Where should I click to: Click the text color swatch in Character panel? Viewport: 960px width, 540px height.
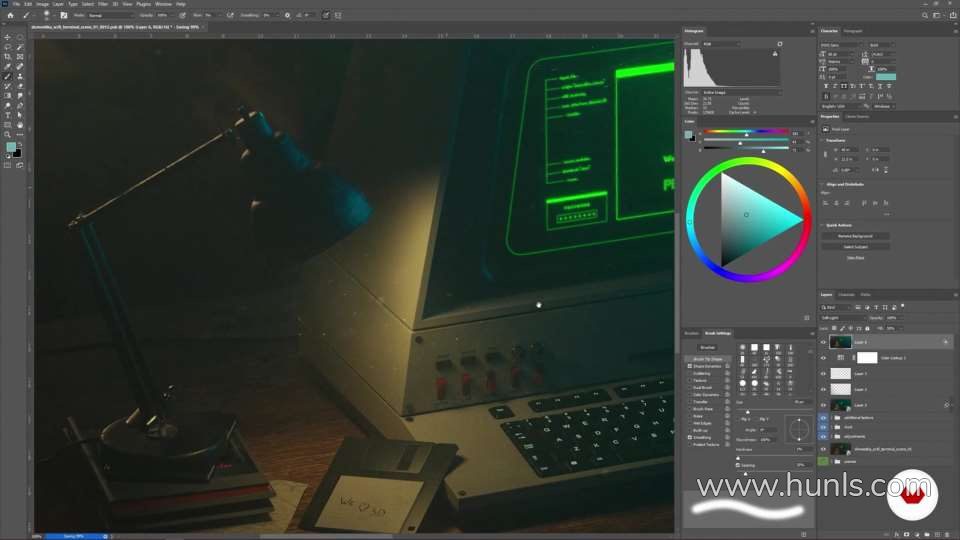885,77
